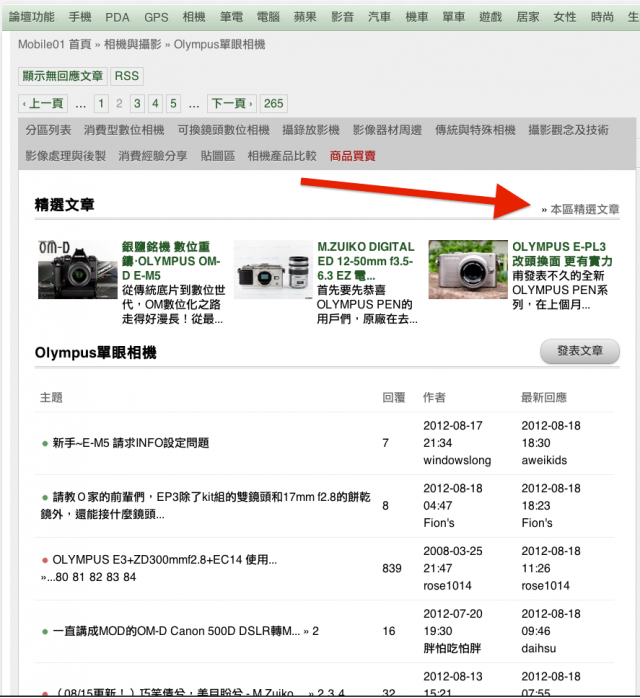The height and width of the screenshot is (698, 640).
Task: Open 電腦 category in top navigation
Action: pos(268,17)
